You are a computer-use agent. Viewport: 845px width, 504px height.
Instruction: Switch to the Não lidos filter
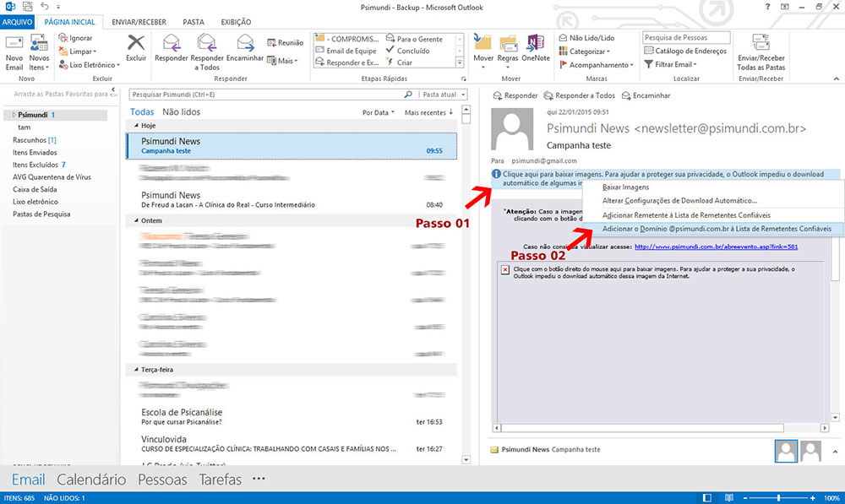point(181,111)
